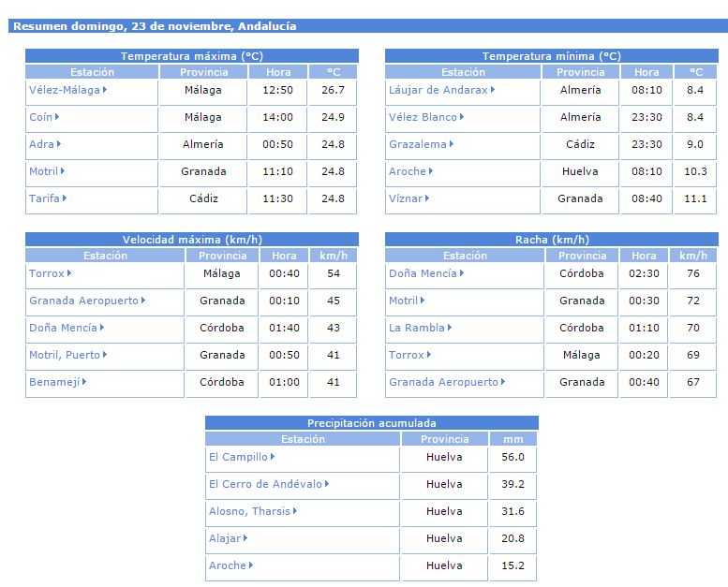The image size is (728, 587).
Task: Open the El Campillo station link
Action: [x=242, y=457]
